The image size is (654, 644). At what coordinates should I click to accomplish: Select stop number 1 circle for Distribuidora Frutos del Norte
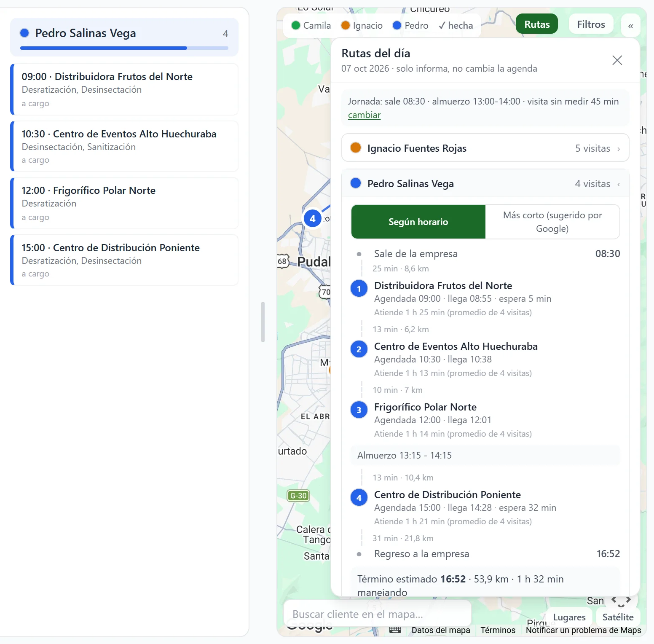click(359, 289)
